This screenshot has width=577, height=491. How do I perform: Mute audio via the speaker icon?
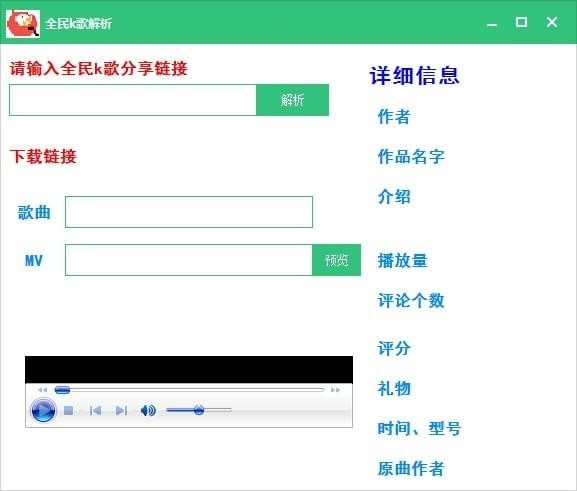click(148, 410)
